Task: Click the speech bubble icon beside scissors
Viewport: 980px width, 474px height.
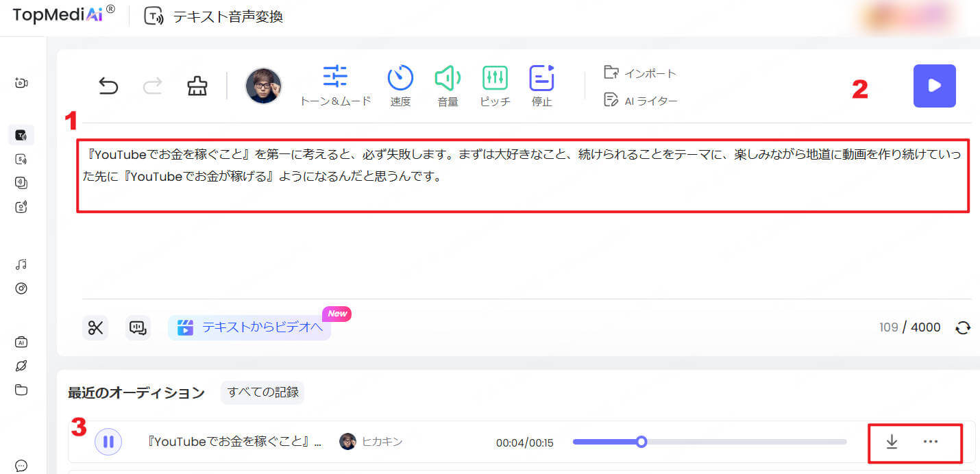Action: (x=138, y=328)
